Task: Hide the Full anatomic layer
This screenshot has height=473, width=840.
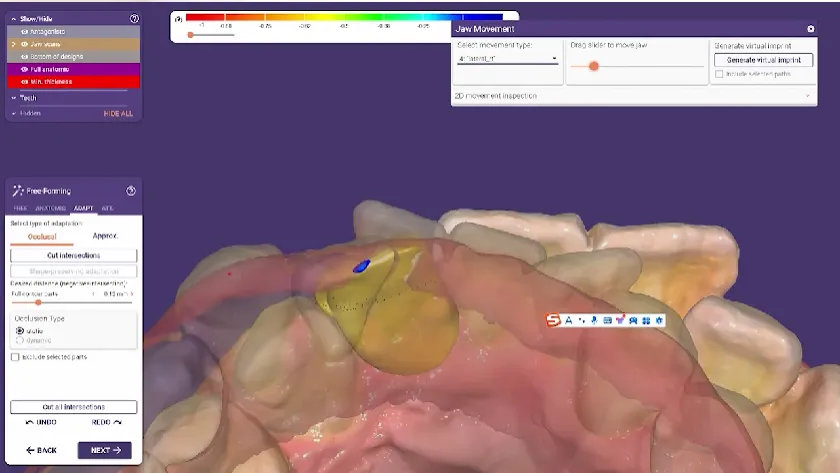Action: 22,69
